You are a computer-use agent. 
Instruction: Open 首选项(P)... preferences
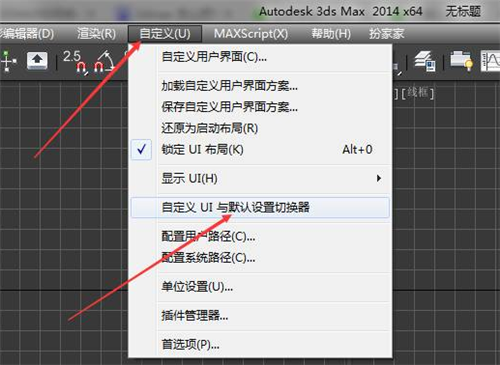coord(260,344)
